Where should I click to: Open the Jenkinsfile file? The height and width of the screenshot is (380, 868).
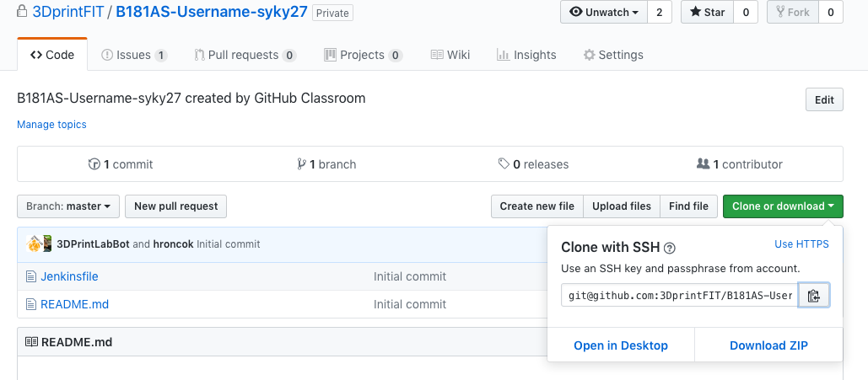[x=69, y=276]
